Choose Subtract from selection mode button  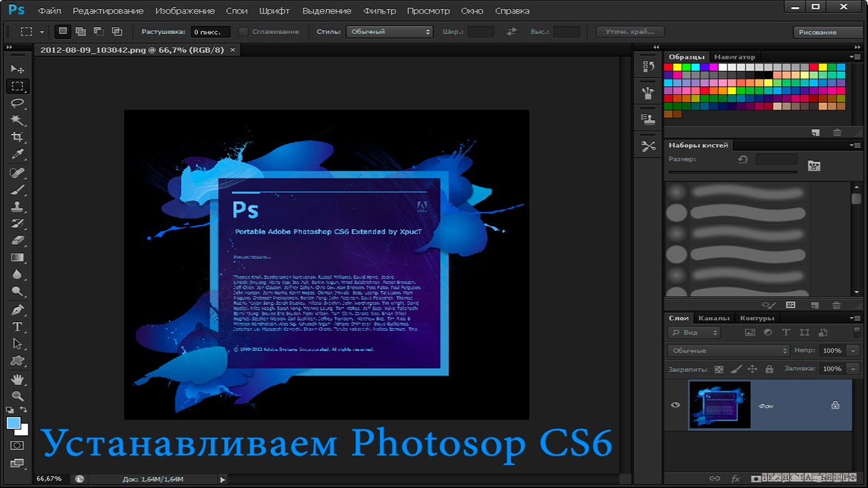point(98,32)
